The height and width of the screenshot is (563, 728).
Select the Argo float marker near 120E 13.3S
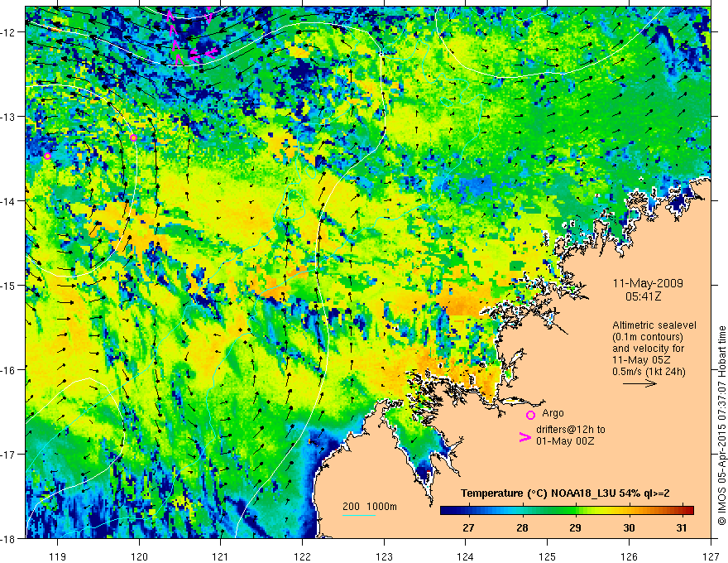coord(134,138)
